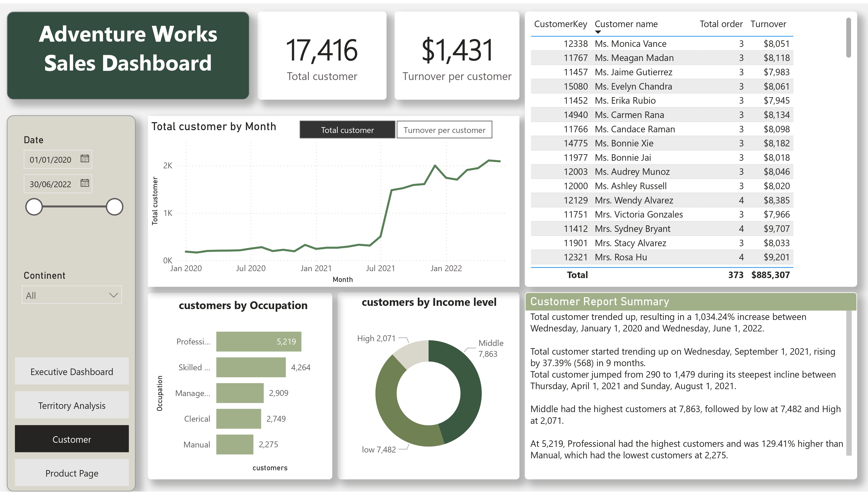Select row Ms. Erika Rubio
This screenshot has width=868, height=495.
point(662,101)
